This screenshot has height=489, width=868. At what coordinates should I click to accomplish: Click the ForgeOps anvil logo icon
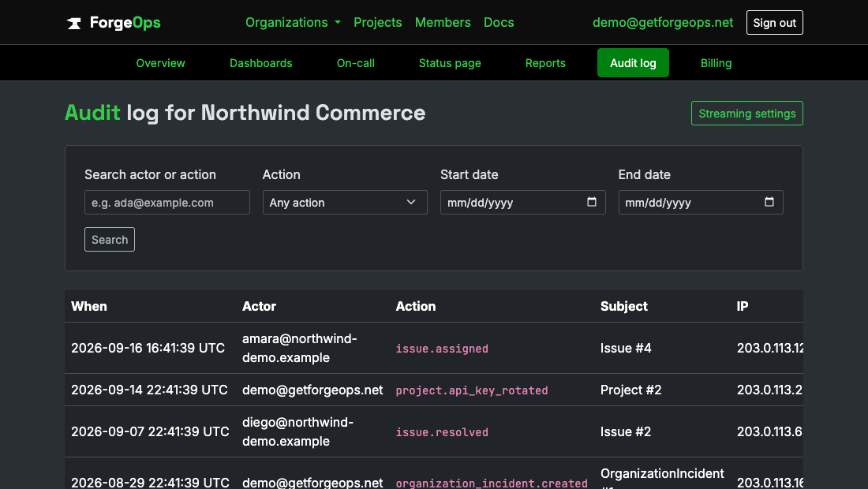(x=74, y=23)
